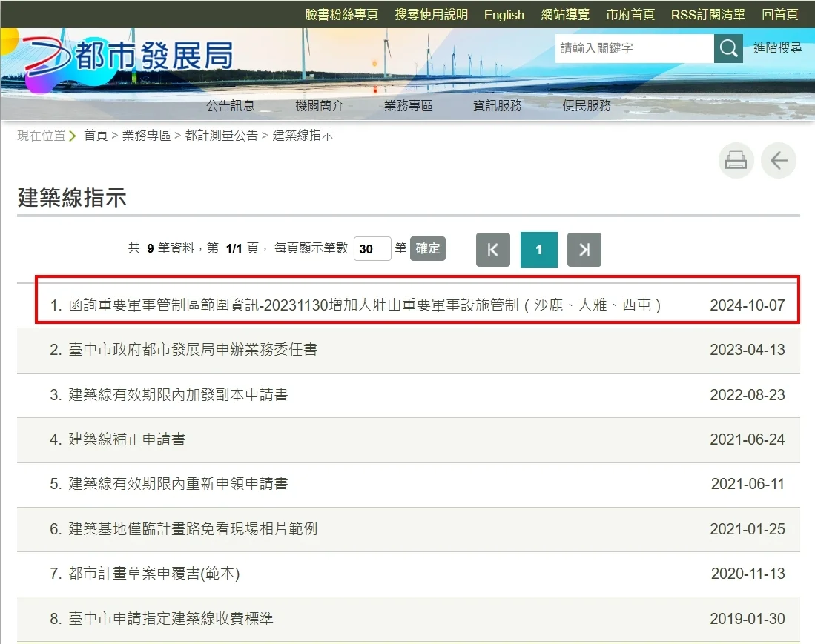Open 資訊服務 menu
Image resolution: width=815 pixels, height=644 pixels.
tap(498, 105)
